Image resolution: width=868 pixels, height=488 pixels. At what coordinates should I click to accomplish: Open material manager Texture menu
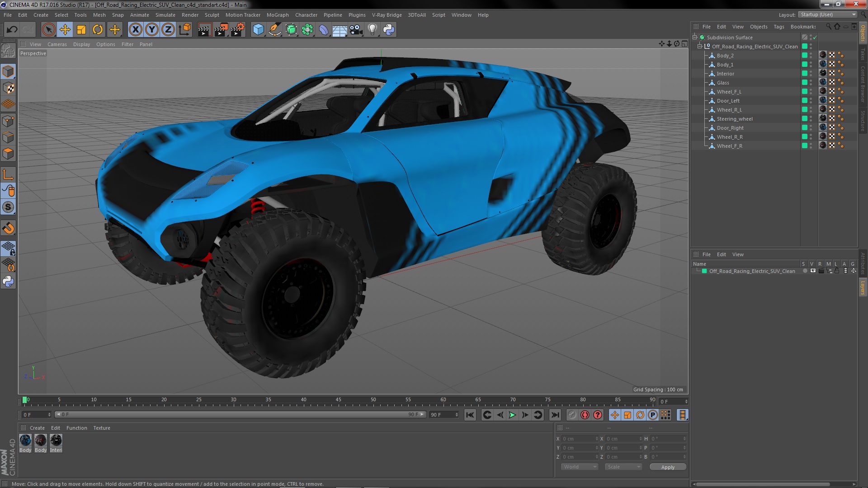102,428
